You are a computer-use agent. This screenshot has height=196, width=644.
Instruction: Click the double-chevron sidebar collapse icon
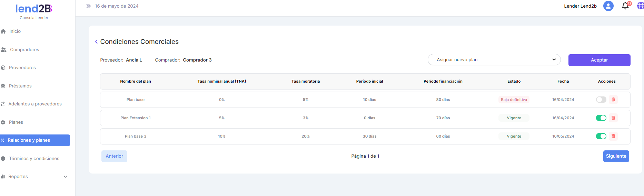(x=88, y=6)
